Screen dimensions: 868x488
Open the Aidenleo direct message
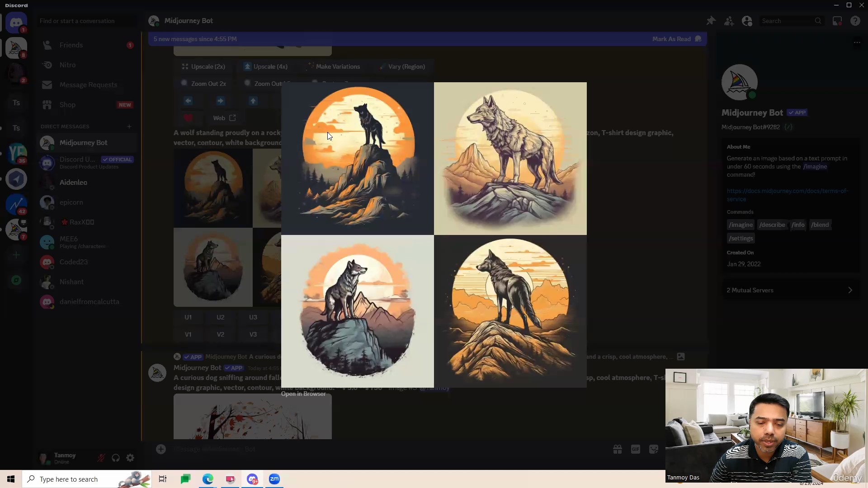87,183
